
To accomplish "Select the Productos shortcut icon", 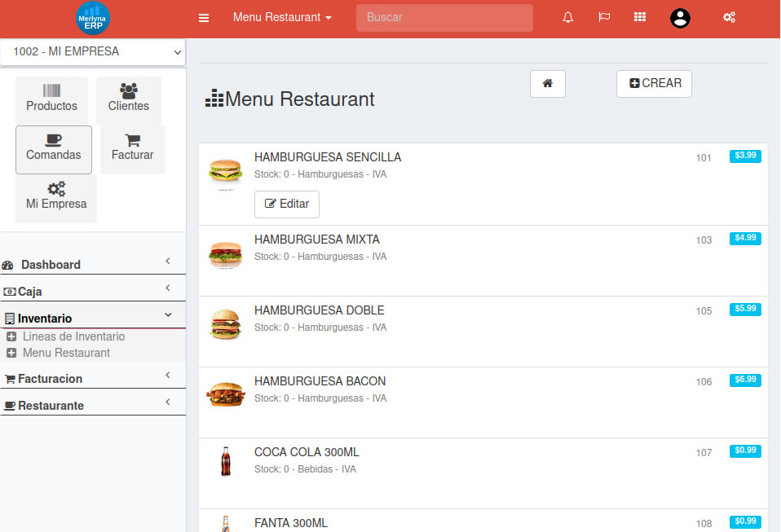I will pos(51,98).
